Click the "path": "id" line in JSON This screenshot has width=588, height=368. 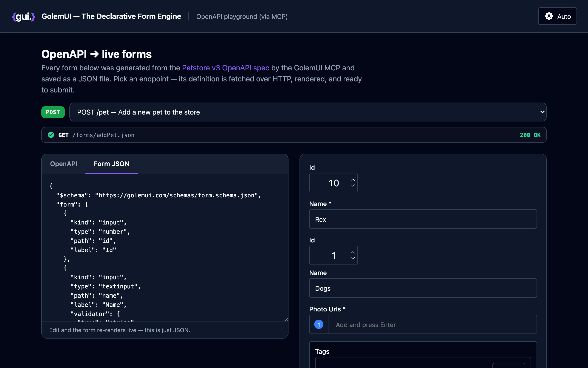[93, 241]
